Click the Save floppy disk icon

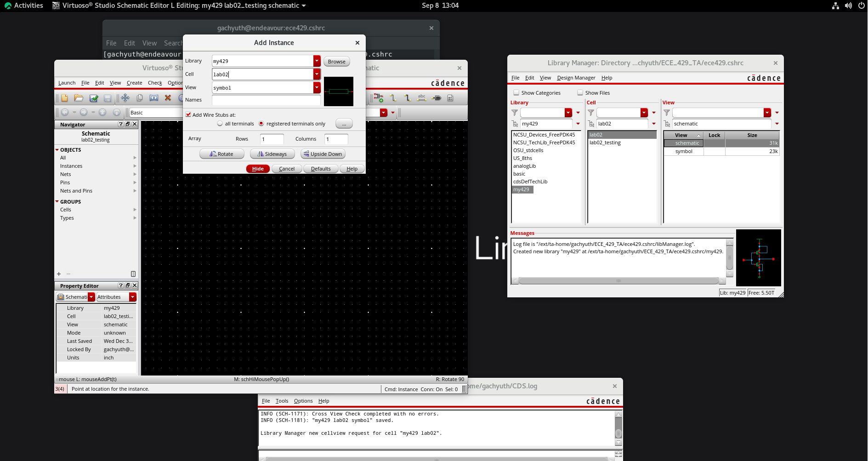click(108, 98)
